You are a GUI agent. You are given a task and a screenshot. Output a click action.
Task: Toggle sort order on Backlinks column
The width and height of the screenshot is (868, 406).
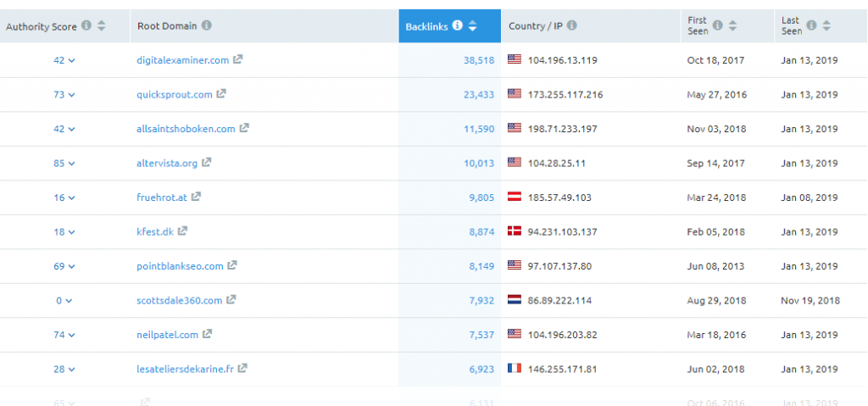(x=472, y=25)
